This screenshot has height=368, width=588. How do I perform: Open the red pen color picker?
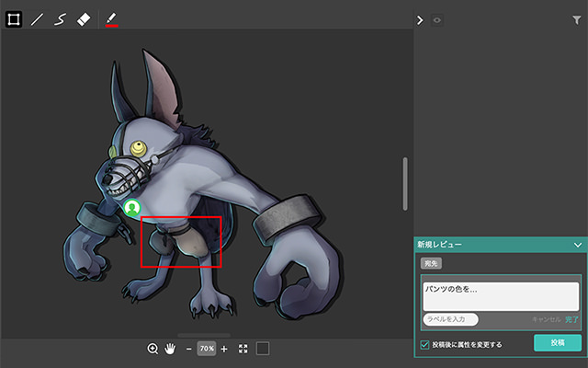coord(112,19)
